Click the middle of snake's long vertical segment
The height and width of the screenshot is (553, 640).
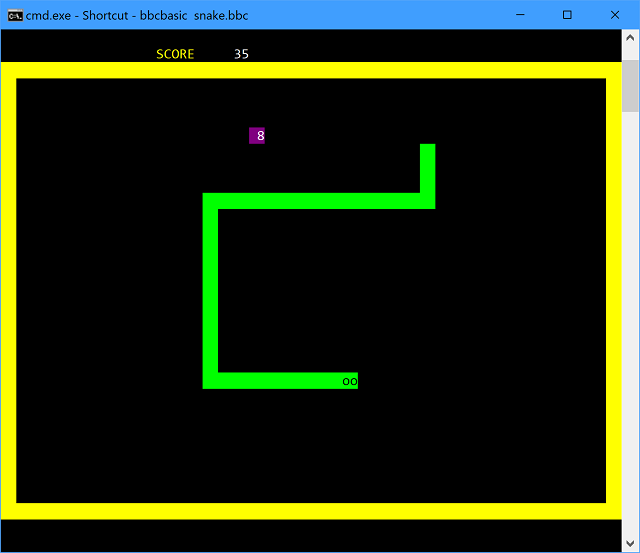tap(210, 290)
